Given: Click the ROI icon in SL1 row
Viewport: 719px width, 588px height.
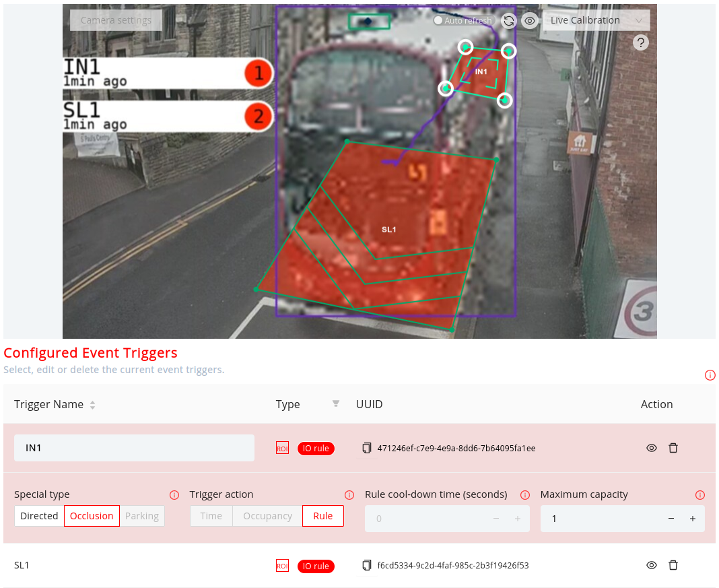Looking at the screenshot, I should [282, 566].
